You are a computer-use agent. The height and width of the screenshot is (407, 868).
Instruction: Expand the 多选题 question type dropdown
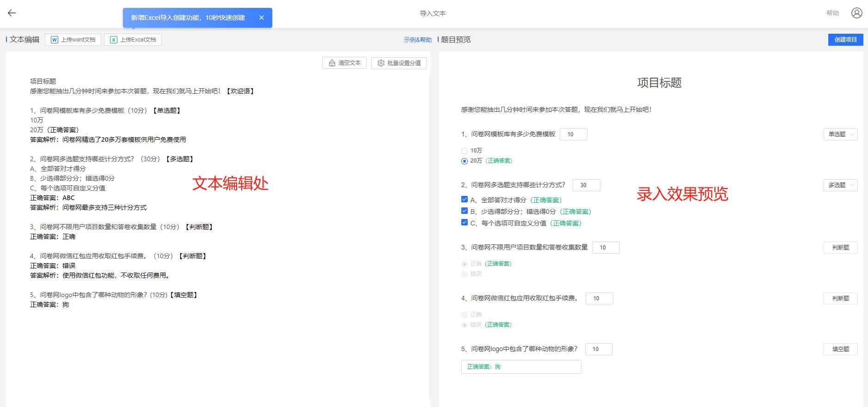coord(840,185)
